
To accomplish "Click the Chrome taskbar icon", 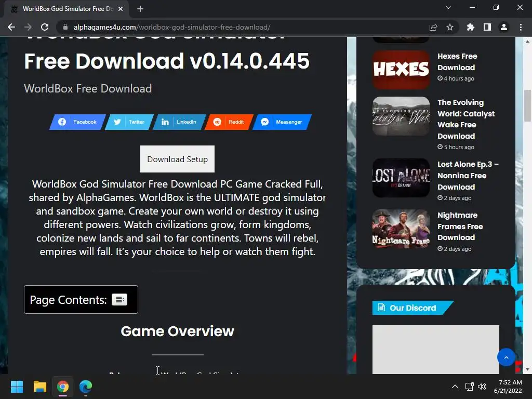I will click(63, 387).
